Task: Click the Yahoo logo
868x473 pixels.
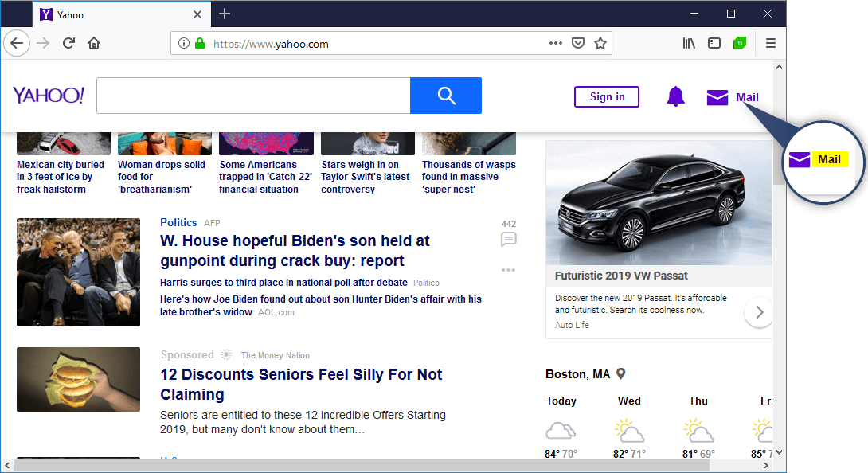Action: pos(49,96)
